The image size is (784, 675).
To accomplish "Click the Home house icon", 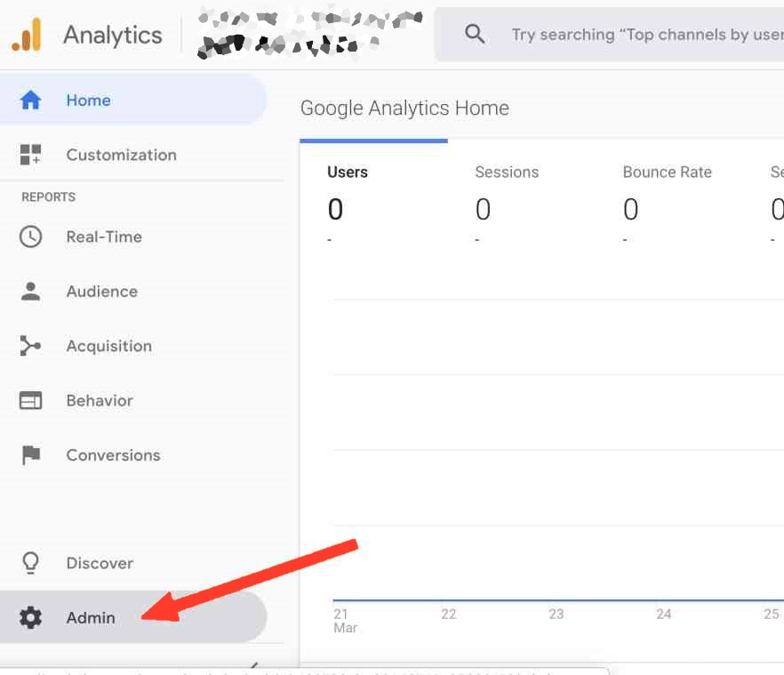I will (30, 100).
